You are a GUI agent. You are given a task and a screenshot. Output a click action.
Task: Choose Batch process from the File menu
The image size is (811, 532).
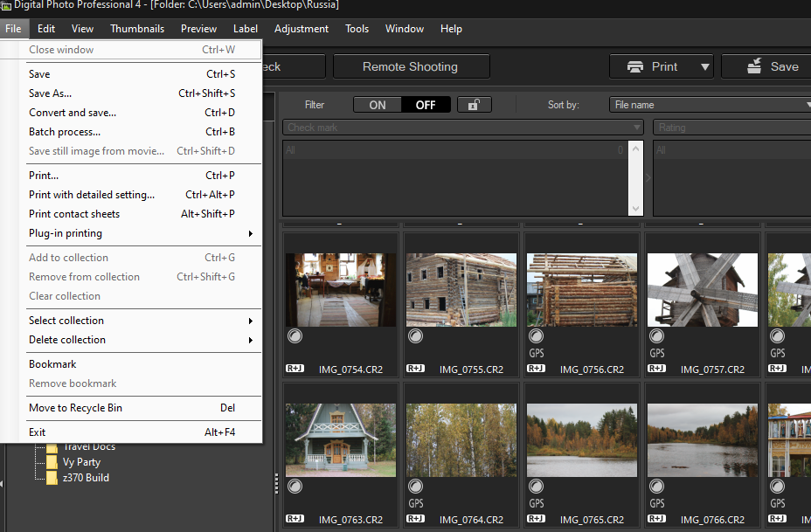pos(65,132)
